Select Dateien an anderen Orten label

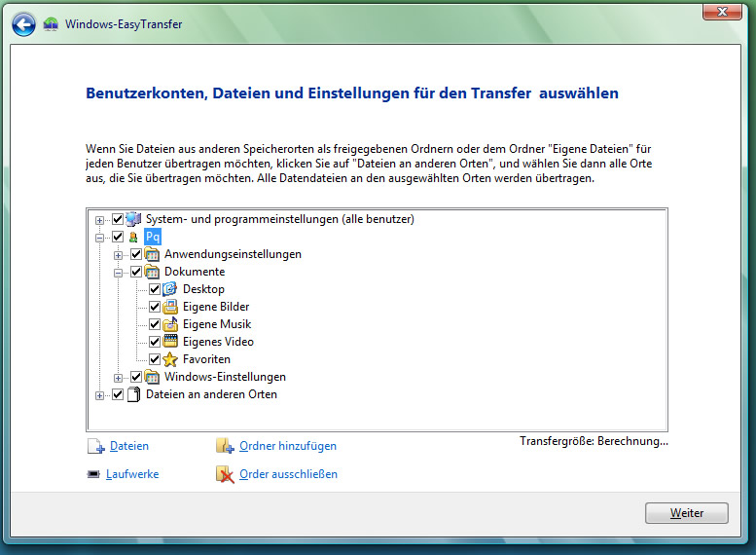212,394
